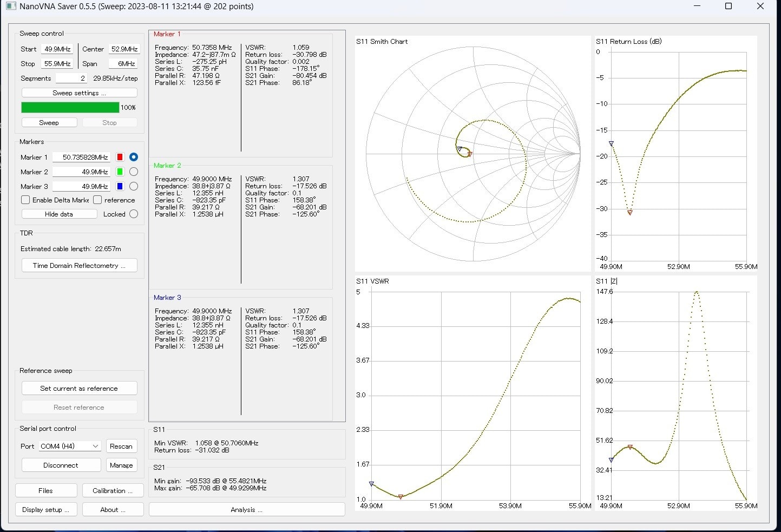Click the Start frequency field
Screen dimensions: 781x532
coord(57,49)
